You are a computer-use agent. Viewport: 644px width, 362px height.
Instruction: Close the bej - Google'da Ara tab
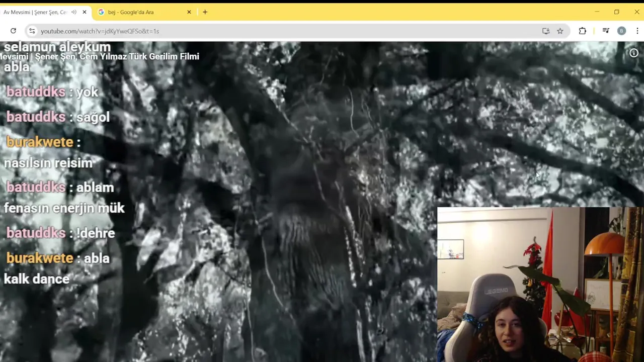(x=189, y=12)
